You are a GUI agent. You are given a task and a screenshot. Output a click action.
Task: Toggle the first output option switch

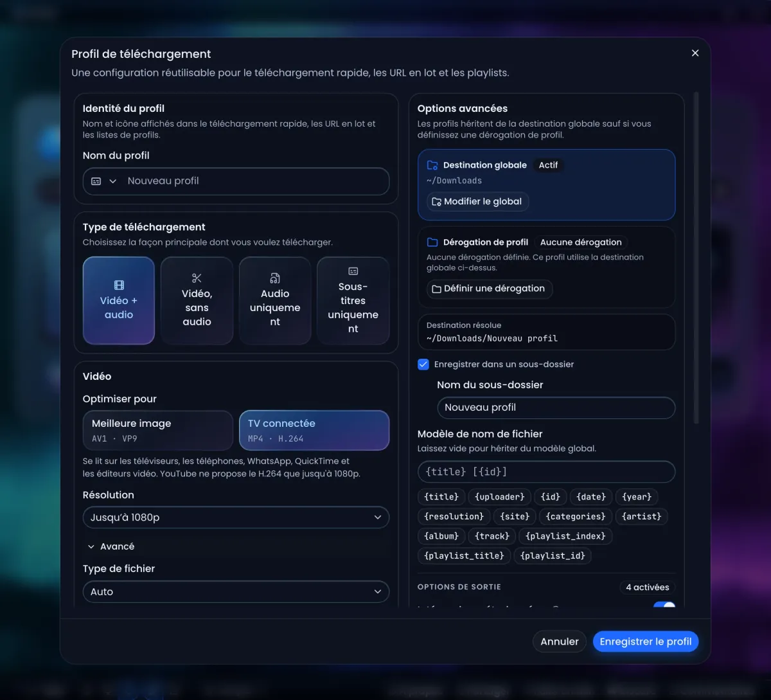click(x=664, y=606)
